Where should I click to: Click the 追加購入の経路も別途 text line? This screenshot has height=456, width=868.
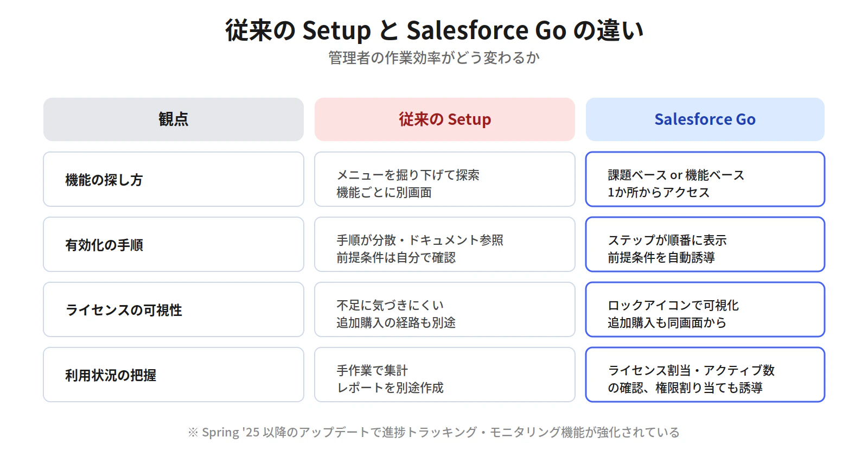click(x=396, y=322)
